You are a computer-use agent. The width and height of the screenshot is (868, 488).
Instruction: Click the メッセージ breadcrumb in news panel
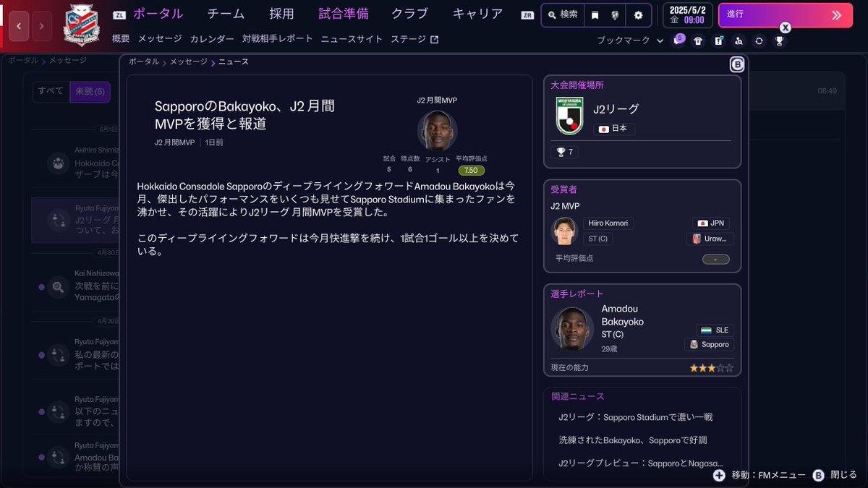tap(188, 62)
